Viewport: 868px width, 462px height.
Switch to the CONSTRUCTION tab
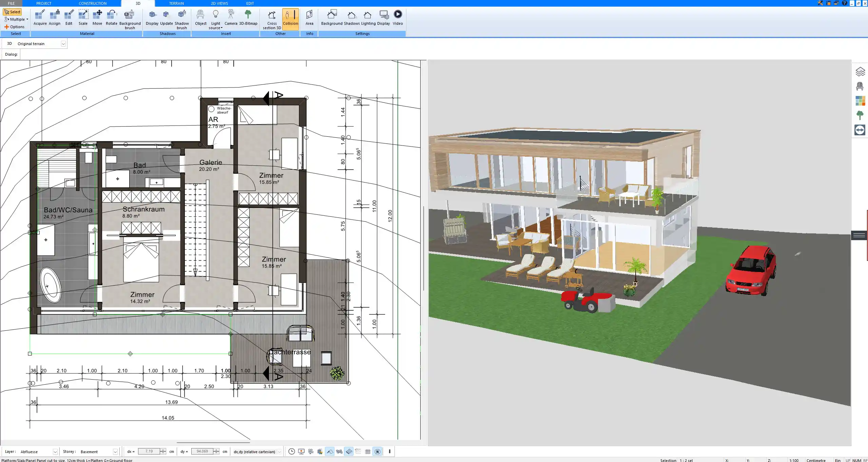93,3
